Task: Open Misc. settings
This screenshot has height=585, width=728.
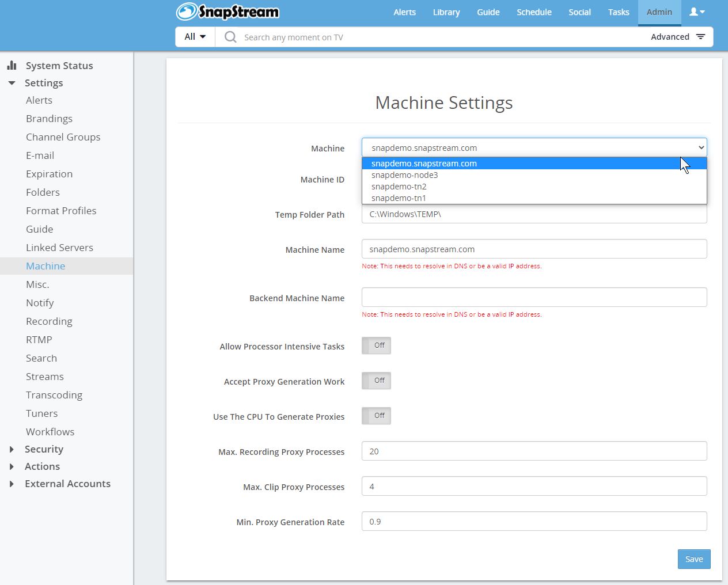Action: 37,284
